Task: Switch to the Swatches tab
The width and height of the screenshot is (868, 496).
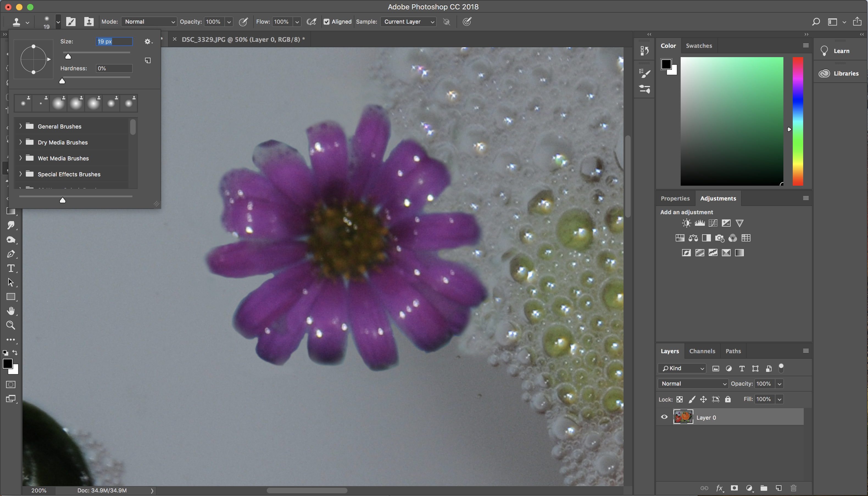Action: 699,46
